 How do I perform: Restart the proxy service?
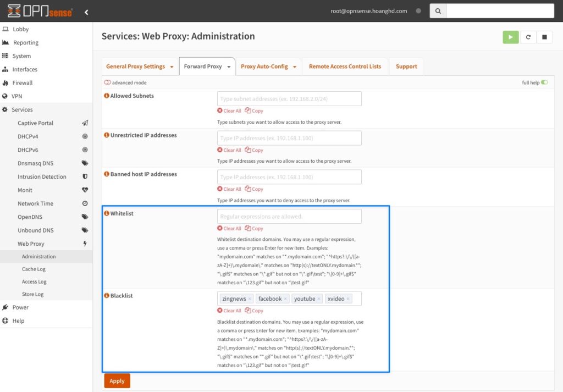528,37
